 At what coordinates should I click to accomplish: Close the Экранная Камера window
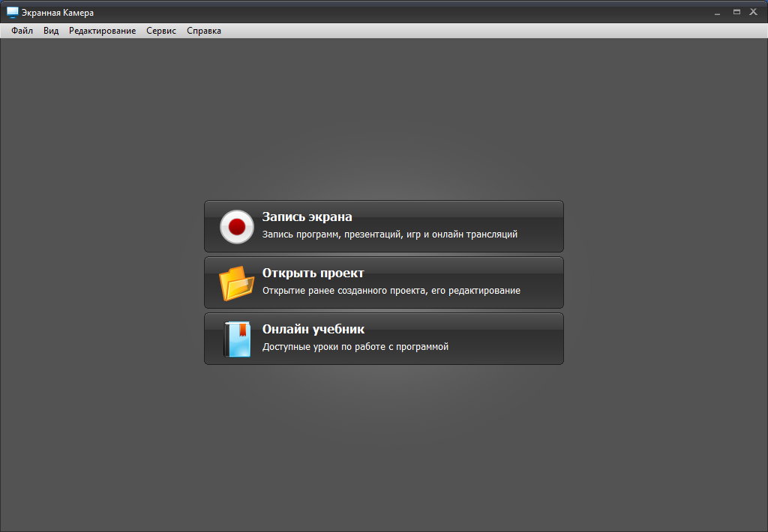click(x=753, y=12)
